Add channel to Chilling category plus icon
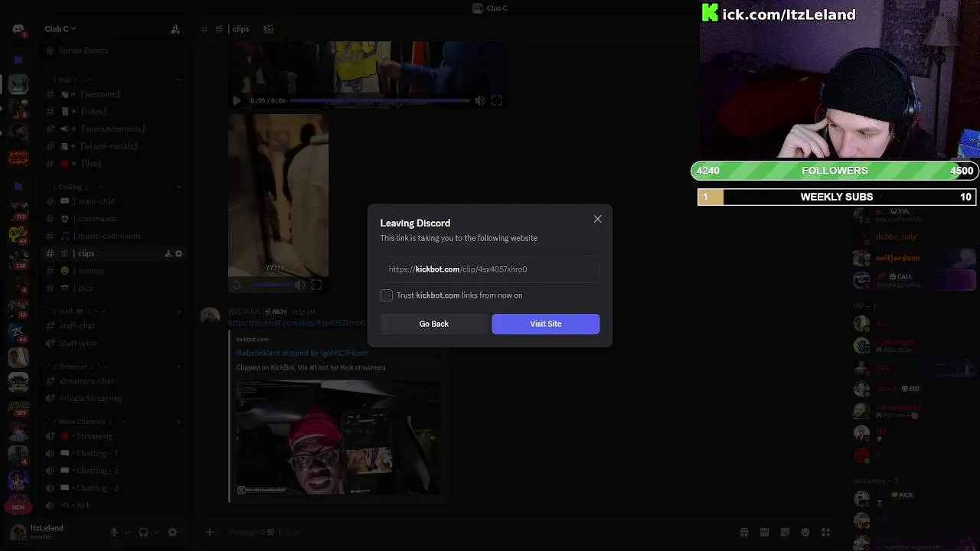 pos(178,187)
